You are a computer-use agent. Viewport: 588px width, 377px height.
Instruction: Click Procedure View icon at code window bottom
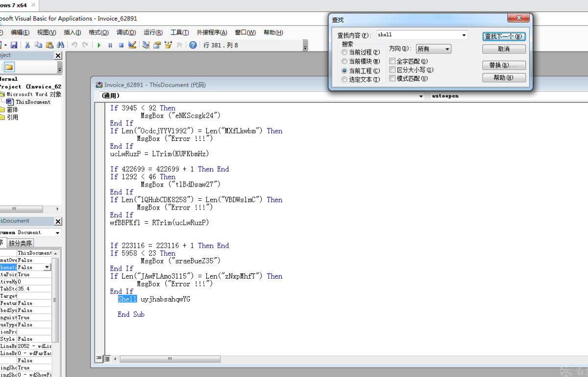99,359
